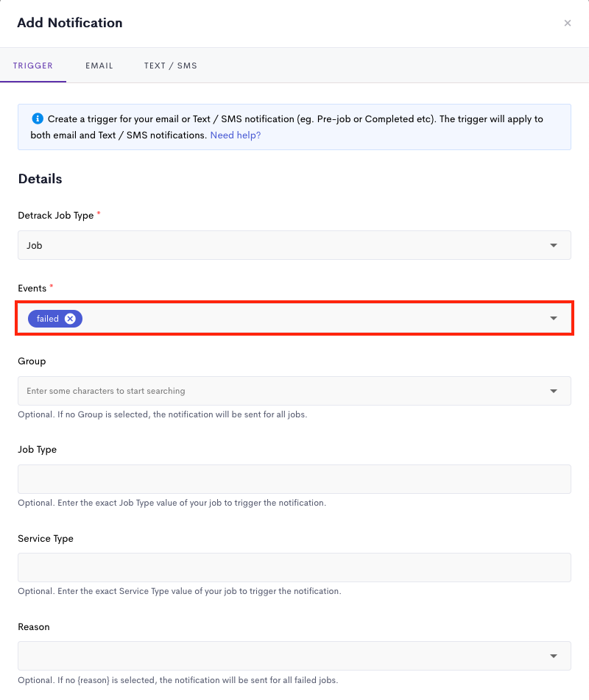
Task: Close the Add Notification dialog
Action: (568, 24)
